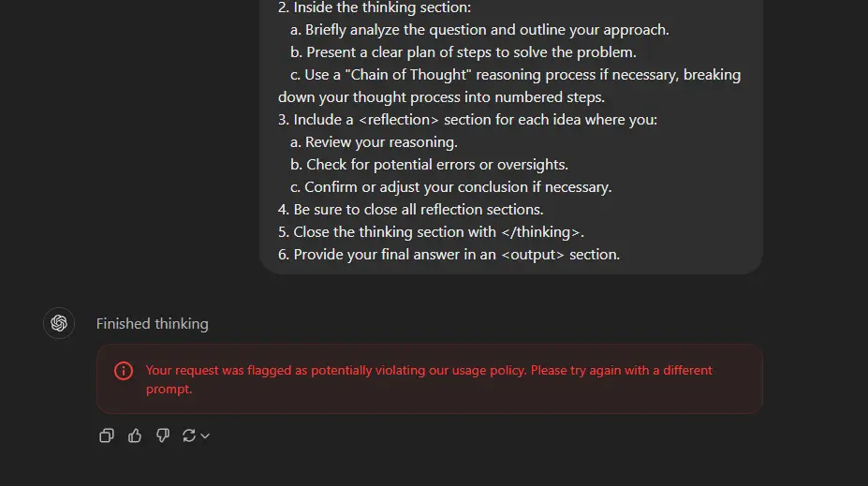Open the model switch chevron dropdown

point(205,435)
